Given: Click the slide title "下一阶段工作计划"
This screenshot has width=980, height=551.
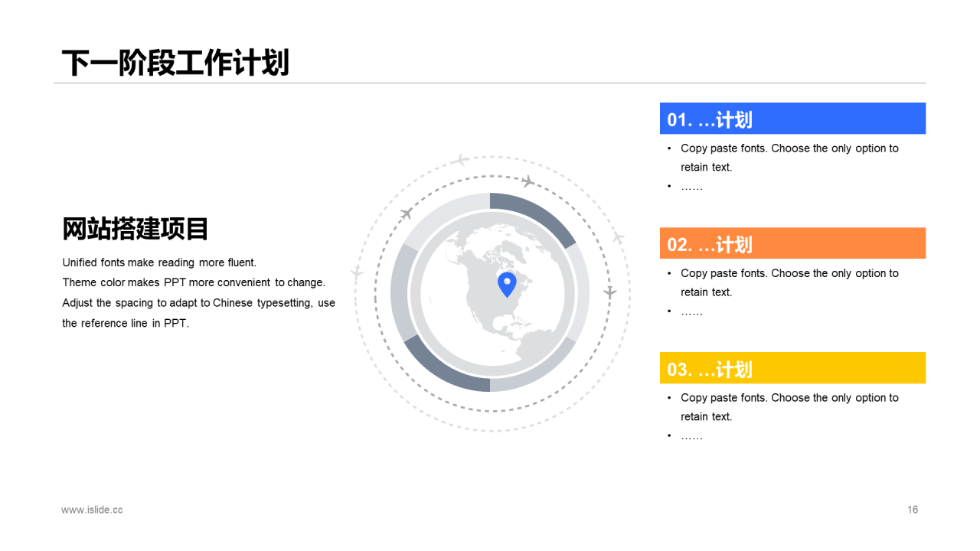Looking at the screenshot, I should [175, 63].
